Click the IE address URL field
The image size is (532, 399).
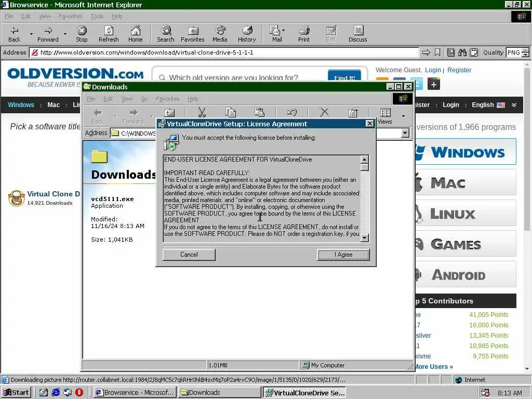tap(224, 52)
